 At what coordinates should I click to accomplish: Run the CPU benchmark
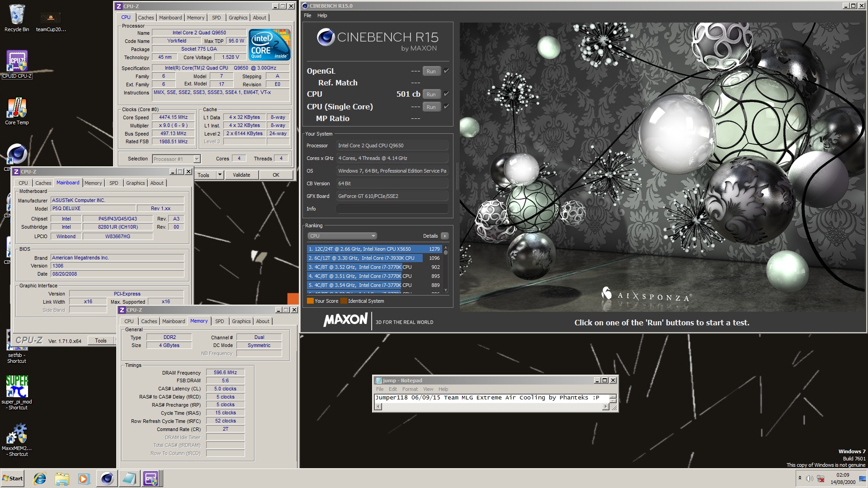(x=431, y=94)
